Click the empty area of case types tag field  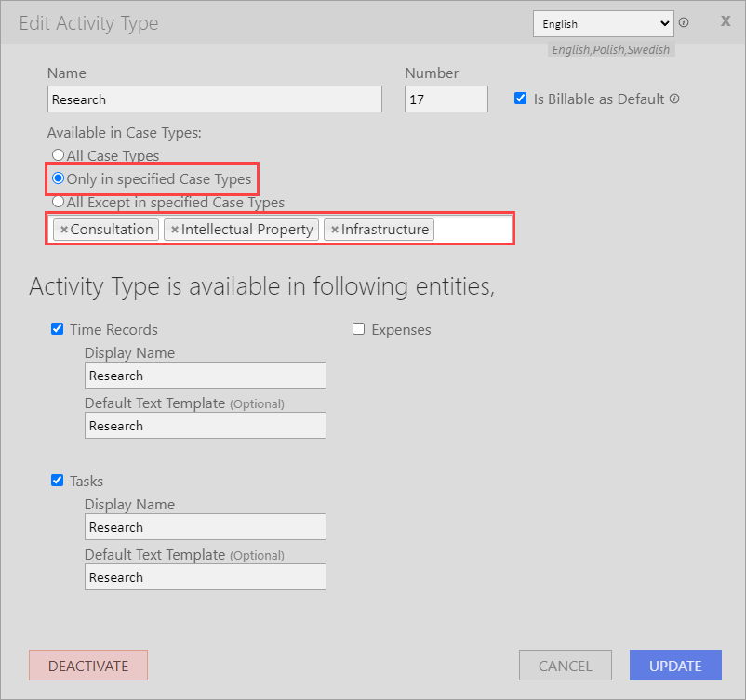(x=473, y=230)
